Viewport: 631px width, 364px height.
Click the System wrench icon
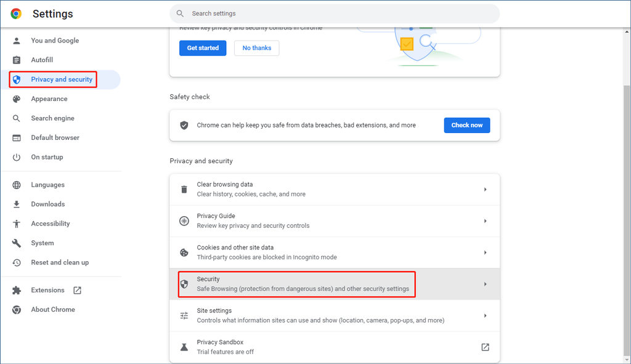point(17,243)
